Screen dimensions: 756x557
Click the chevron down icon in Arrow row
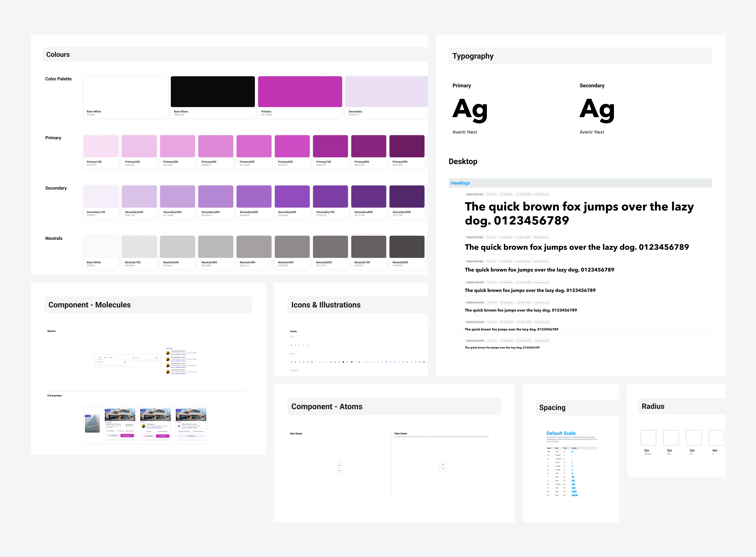tap(304, 345)
